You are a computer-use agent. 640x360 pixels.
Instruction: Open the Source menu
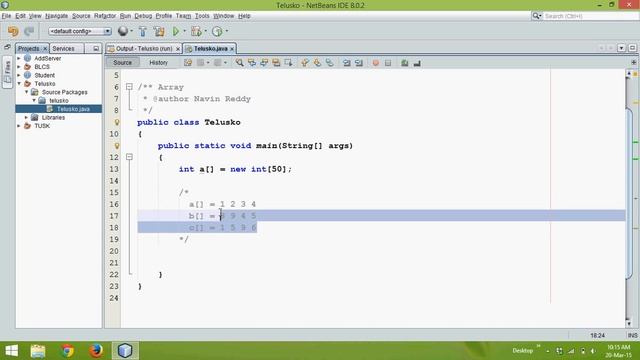tap(81, 16)
